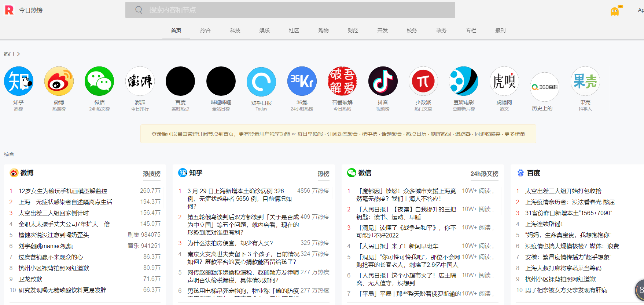
Task: Switch to the 科技 tab
Action: (x=235, y=30)
